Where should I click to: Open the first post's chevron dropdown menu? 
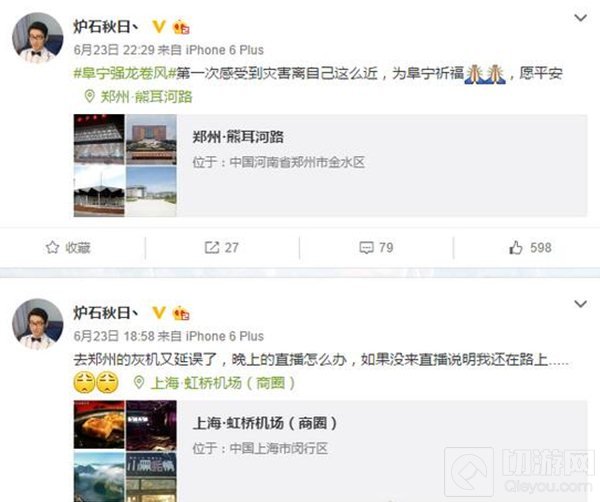point(580,18)
